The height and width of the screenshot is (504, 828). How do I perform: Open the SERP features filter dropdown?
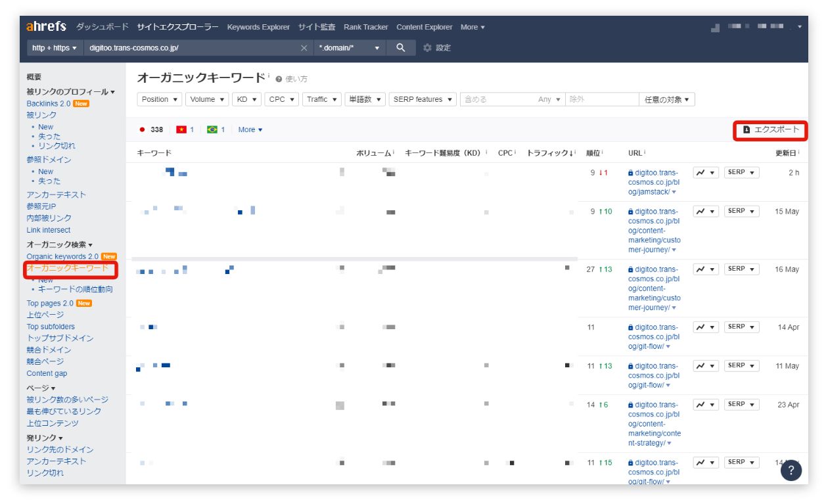[423, 100]
